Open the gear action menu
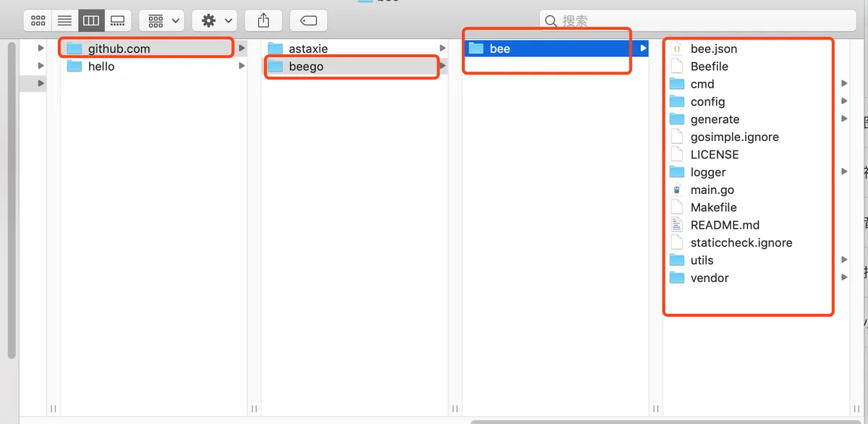Screen dimensions: 868x424 [215, 21]
